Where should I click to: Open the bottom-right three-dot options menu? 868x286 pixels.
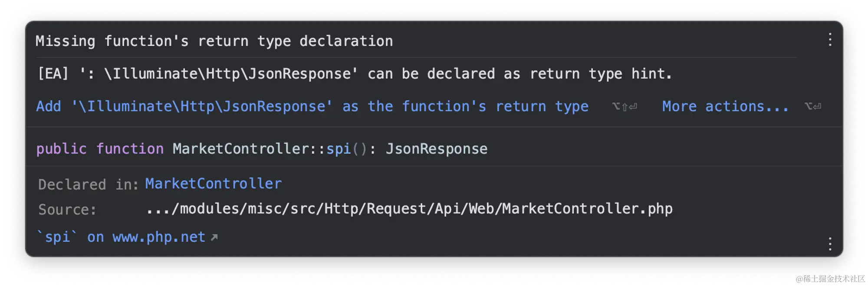pos(830,244)
